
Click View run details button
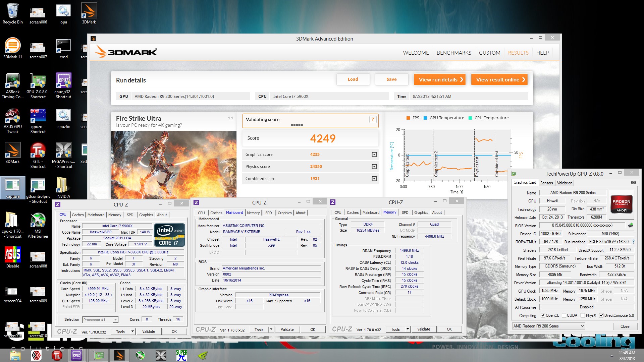point(440,79)
